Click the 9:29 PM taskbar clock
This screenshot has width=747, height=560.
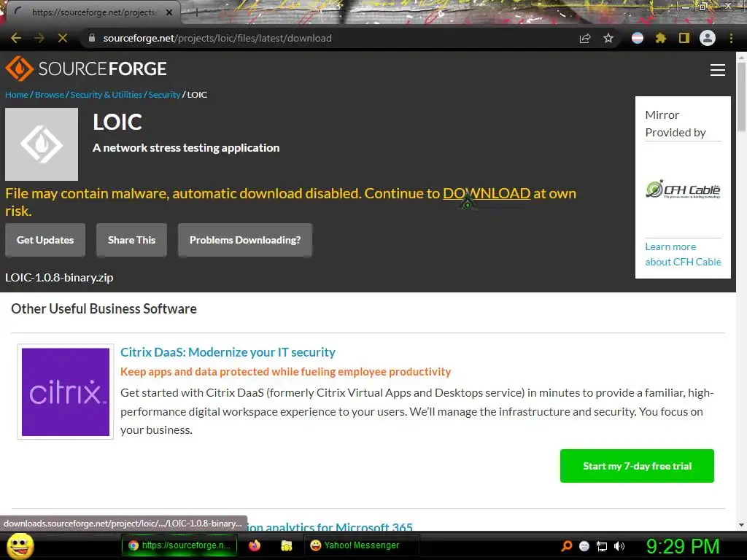pyautogui.click(x=682, y=546)
